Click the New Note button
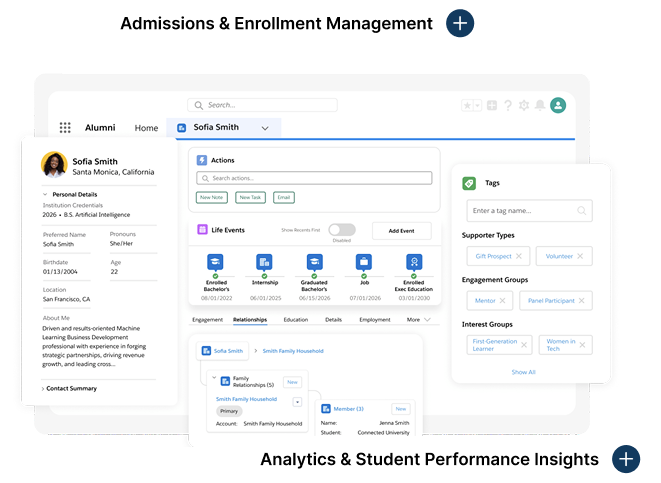661x483 pixels. [x=212, y=197]
